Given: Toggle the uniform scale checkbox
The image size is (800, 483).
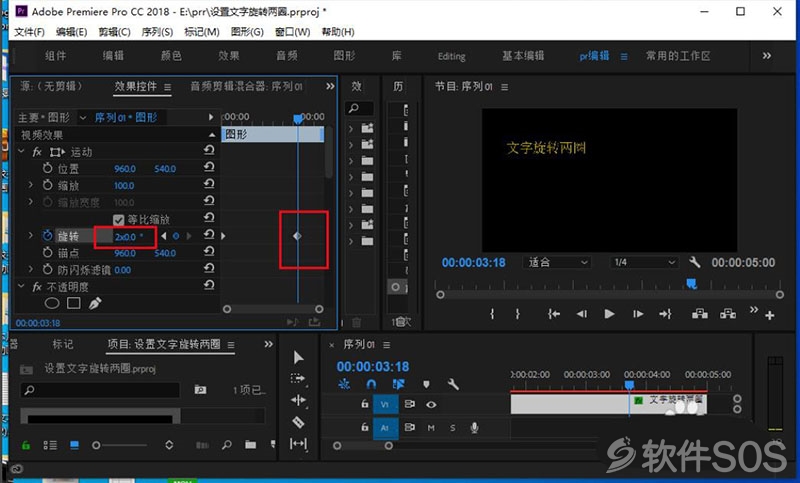Looking at the screenshot, I should 119,219.
